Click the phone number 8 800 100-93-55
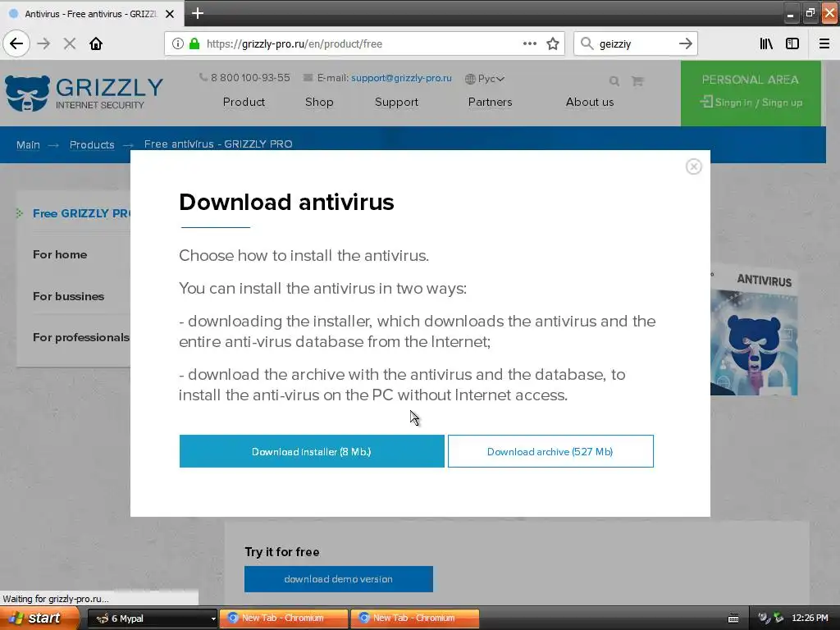 click(x=250, y=78)
